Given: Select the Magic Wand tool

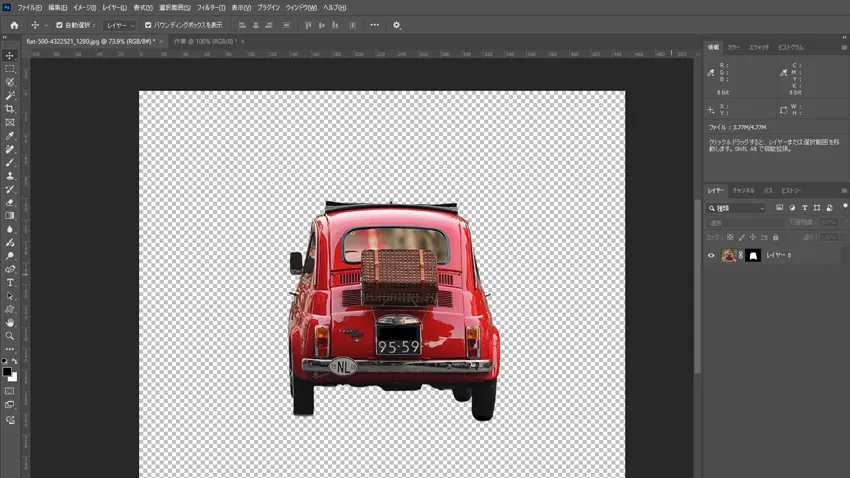Looking at the screenshot, I should click(10, 96).
